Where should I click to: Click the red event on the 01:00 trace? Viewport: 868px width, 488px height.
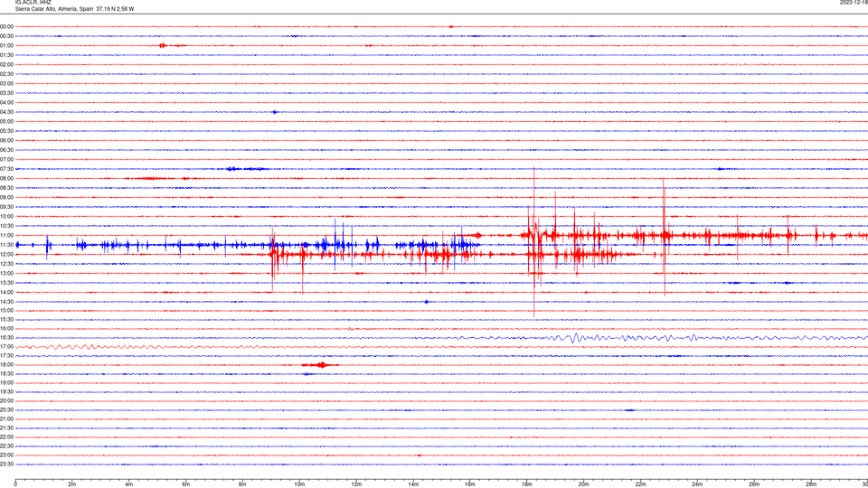tap(162, 45)
